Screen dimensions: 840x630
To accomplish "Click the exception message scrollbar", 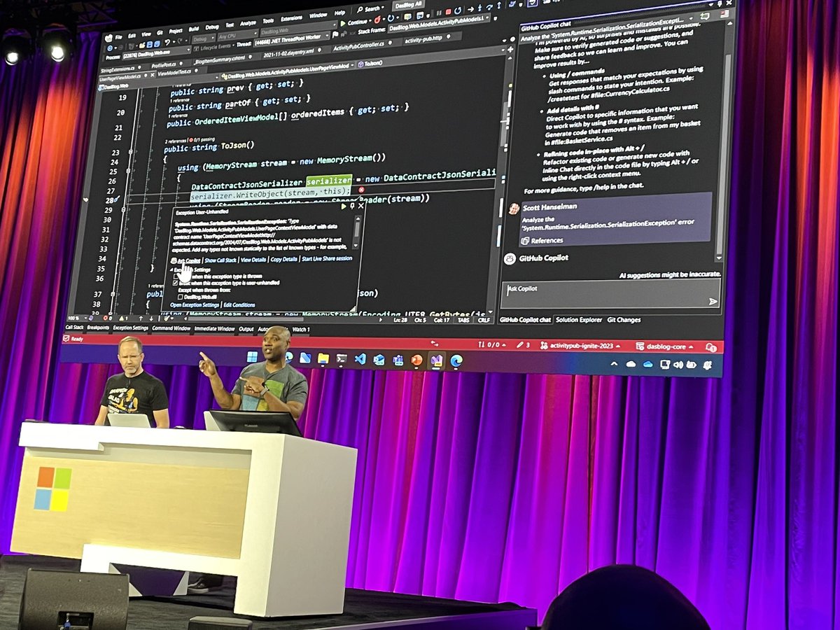I will tap(357, 232).
